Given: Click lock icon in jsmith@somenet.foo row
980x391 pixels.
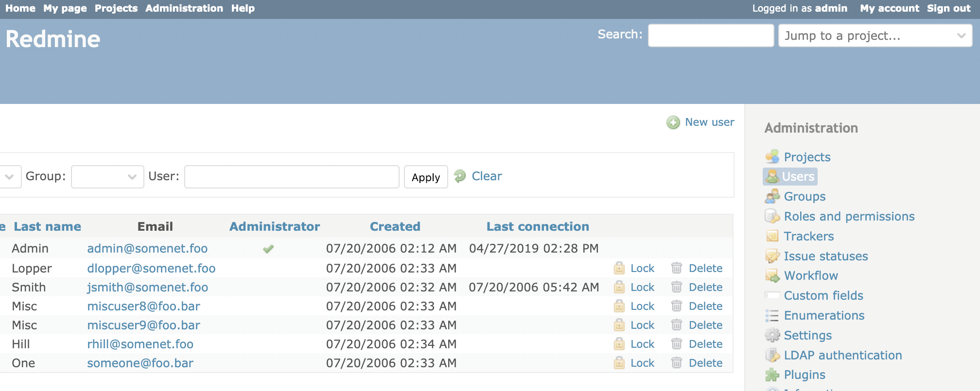Looking at the screenshot, I should click(619, 287).
